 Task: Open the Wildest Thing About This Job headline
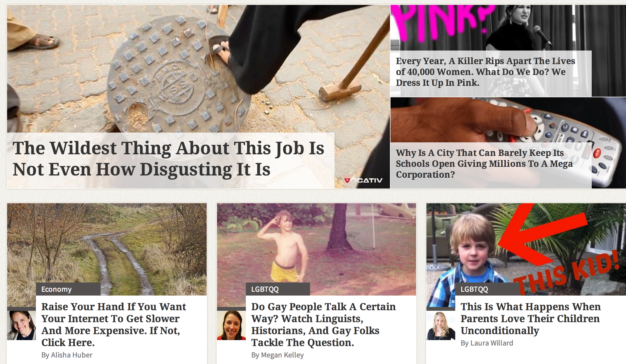169,159
